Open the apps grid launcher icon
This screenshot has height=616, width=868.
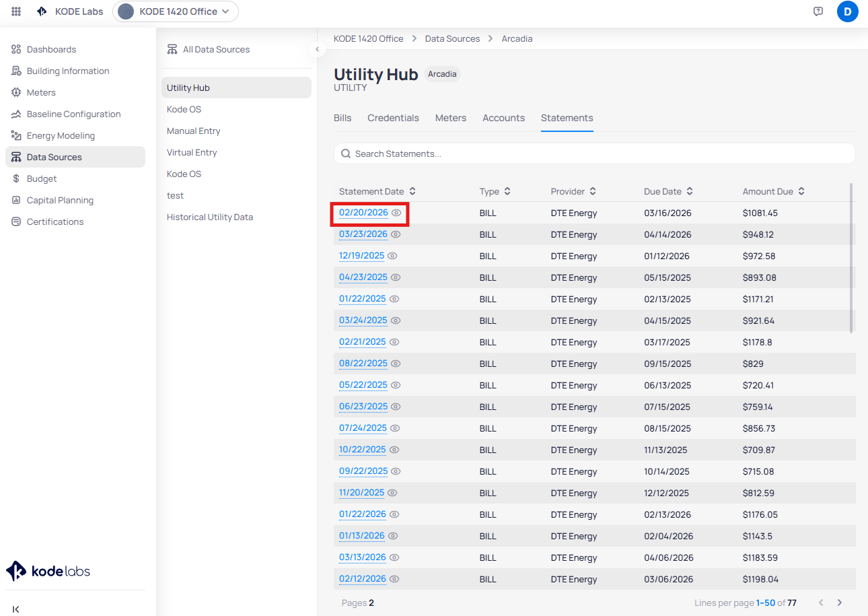[x=16, y=11]
